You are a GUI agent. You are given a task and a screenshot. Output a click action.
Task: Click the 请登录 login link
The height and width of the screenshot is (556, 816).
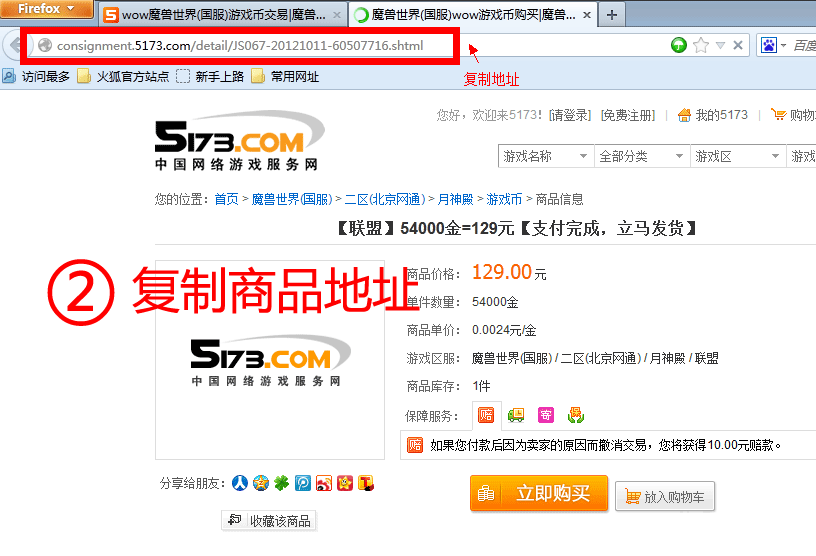pos(570,115)
